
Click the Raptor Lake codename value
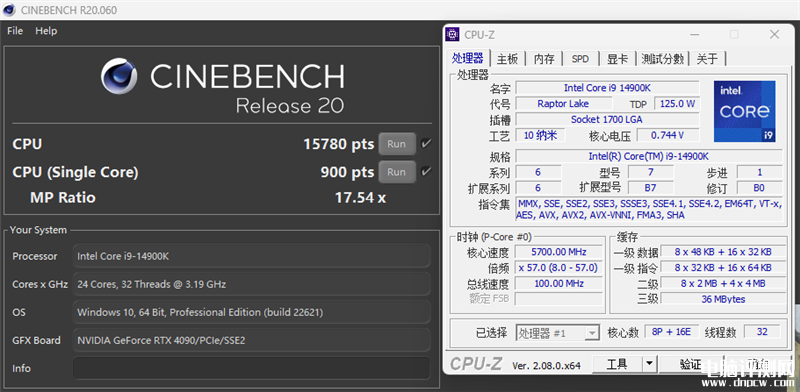pyautogui.click(x=563, y=104)
